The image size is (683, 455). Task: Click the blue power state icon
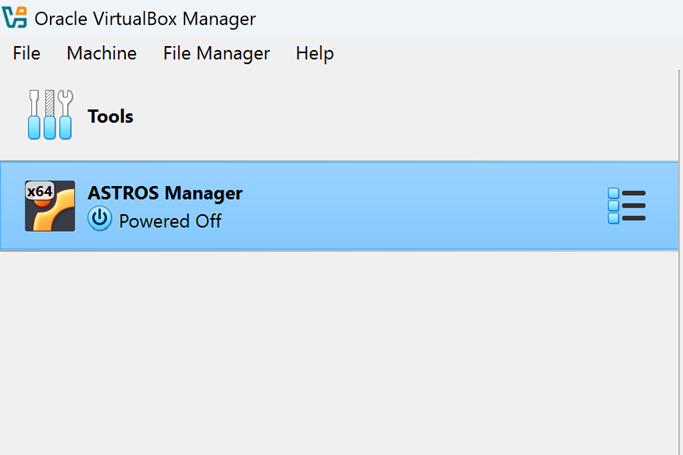click(x=100, y=219)
